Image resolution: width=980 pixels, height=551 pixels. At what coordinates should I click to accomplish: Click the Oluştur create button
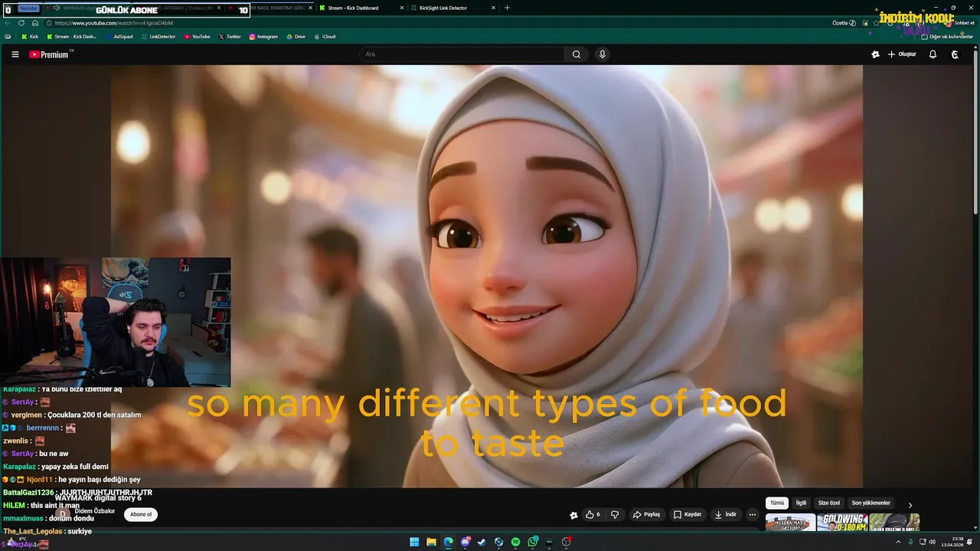click(902, 54)
